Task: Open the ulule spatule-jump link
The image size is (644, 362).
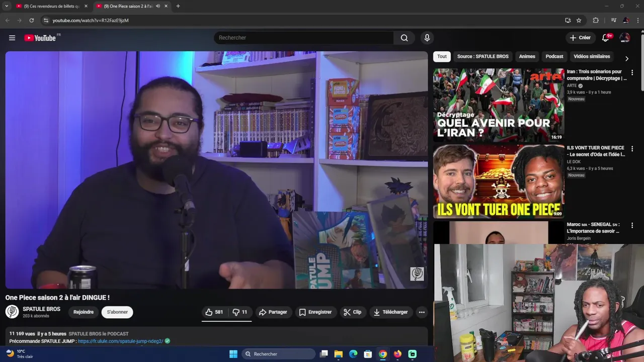Action: (x=120, y=341)
